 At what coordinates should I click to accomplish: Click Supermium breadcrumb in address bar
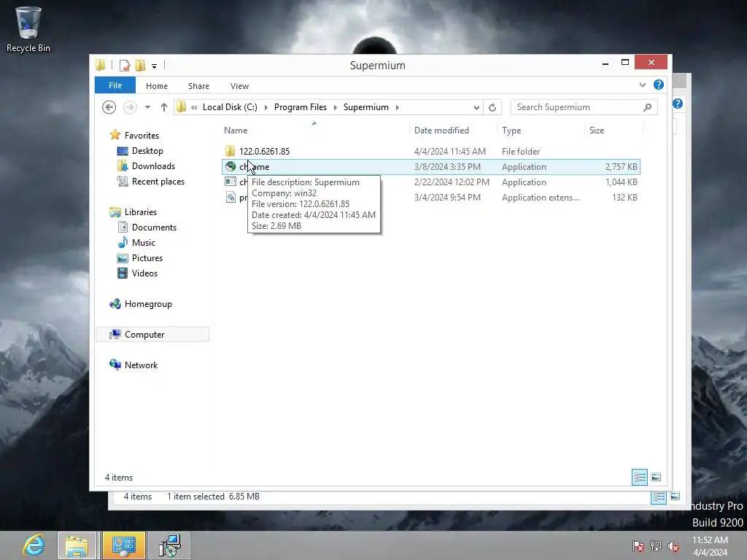click(x=366, y=107)
